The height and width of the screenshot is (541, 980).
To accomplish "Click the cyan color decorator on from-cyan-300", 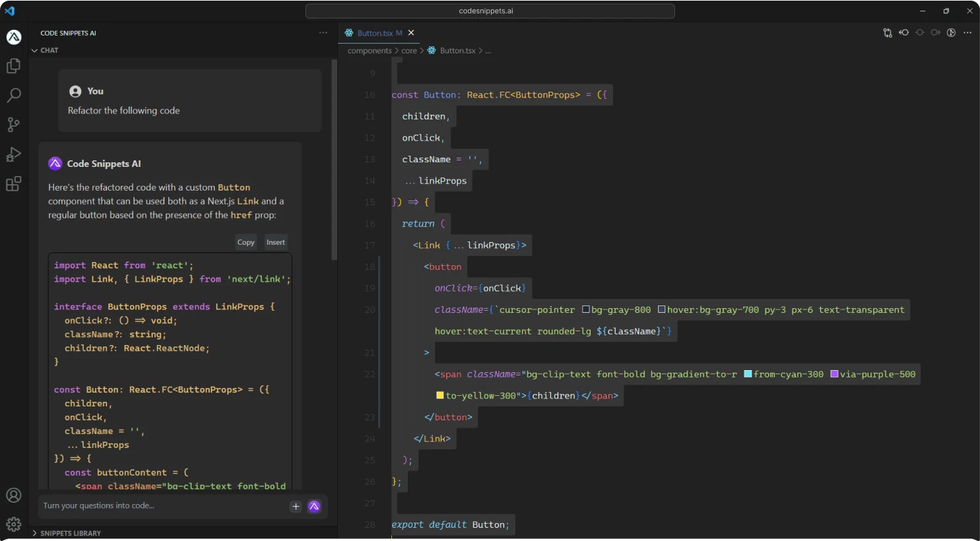I will (750, 374).
